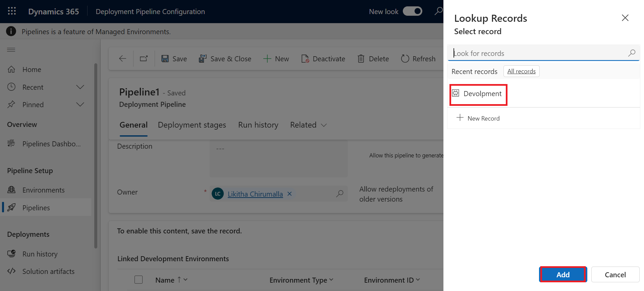The width and height of the screenshot is (644, 291).
Task: Click search icon in Look for records
Action: 632,53
